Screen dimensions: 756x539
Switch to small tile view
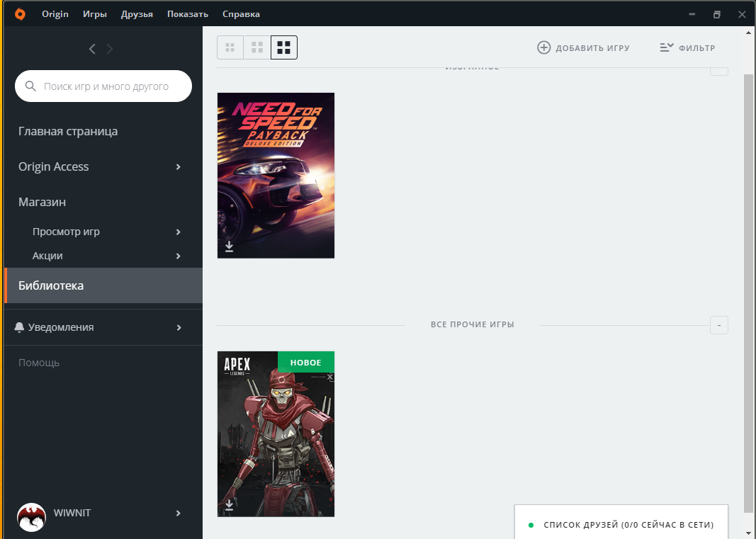tap(230, 47)
